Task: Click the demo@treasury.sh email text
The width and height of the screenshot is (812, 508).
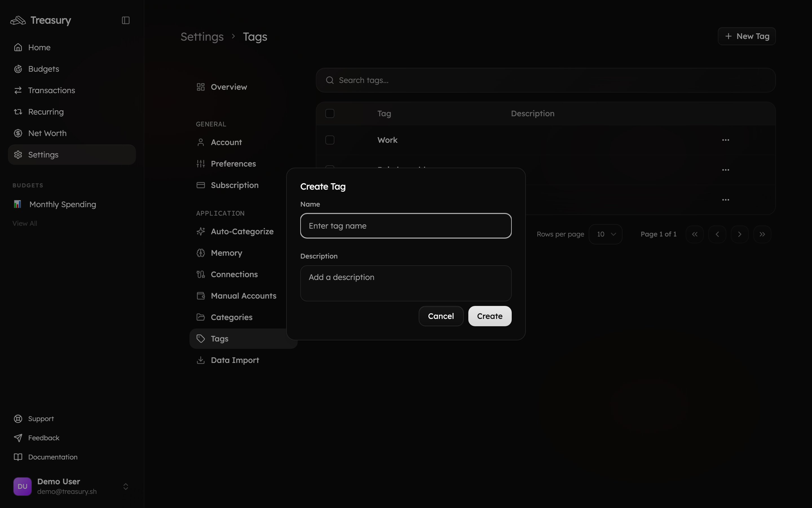Action: click(67, 492)
